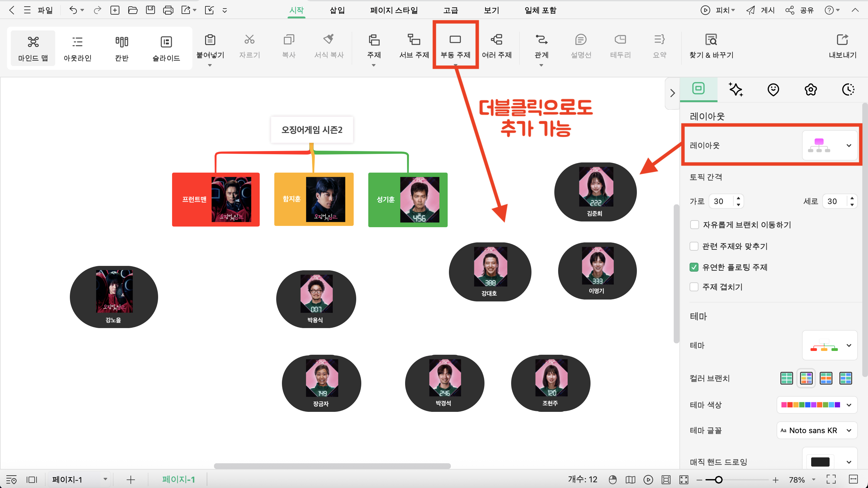Open the 고급 ribbon tab
Viewport: 868px width, 488px height.
(x=451, y=10)
